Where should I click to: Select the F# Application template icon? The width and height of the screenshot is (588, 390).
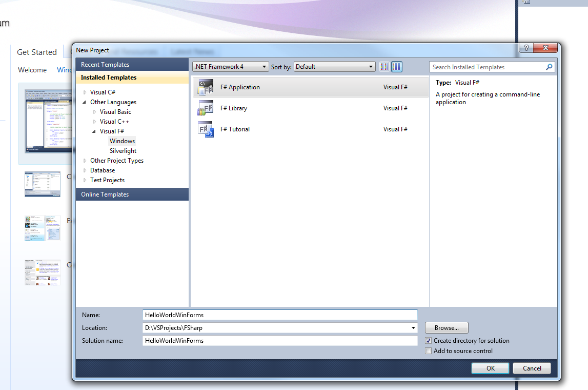tap(205, 88)
